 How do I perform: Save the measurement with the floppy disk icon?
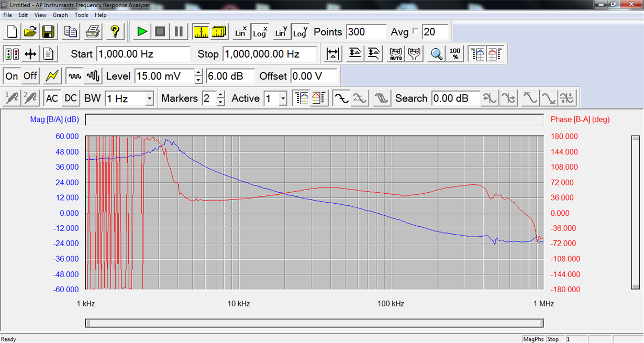49,31
